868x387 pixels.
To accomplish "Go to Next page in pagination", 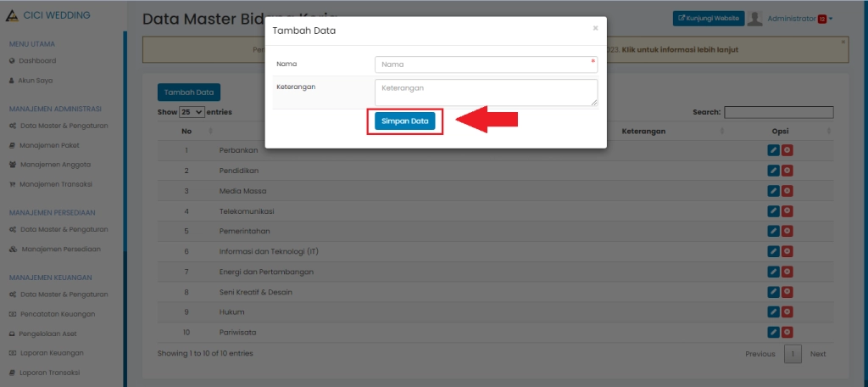I will point(817,354).
